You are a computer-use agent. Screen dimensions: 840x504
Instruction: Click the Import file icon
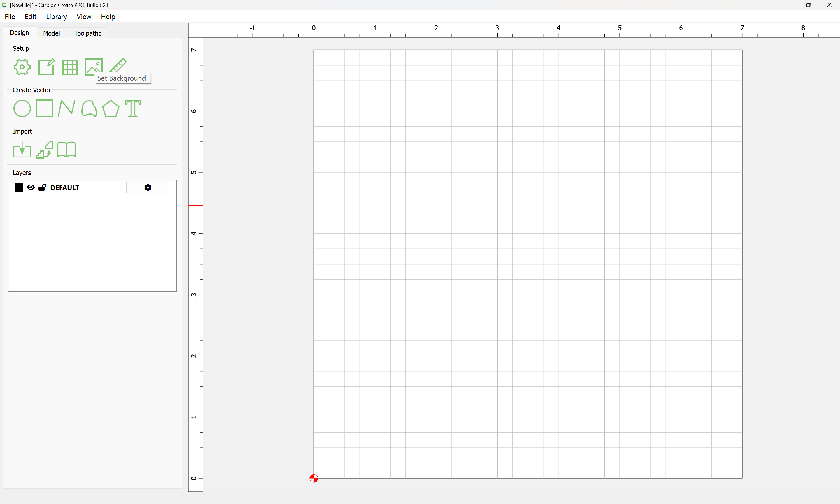(22, 149)
